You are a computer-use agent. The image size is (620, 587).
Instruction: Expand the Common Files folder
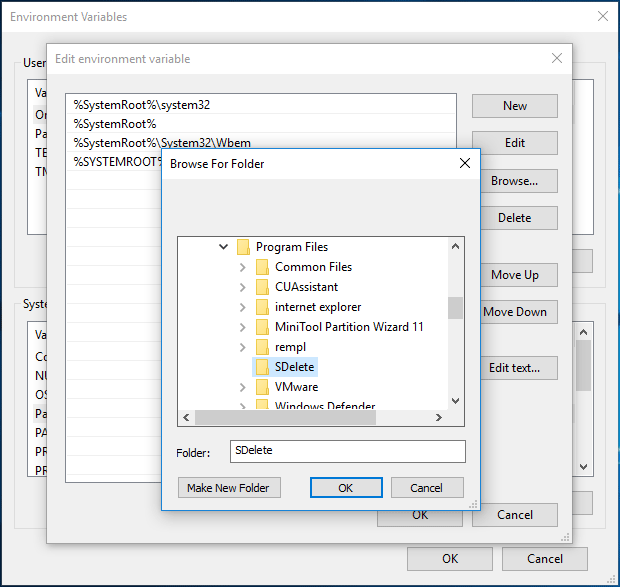[242, 268]
